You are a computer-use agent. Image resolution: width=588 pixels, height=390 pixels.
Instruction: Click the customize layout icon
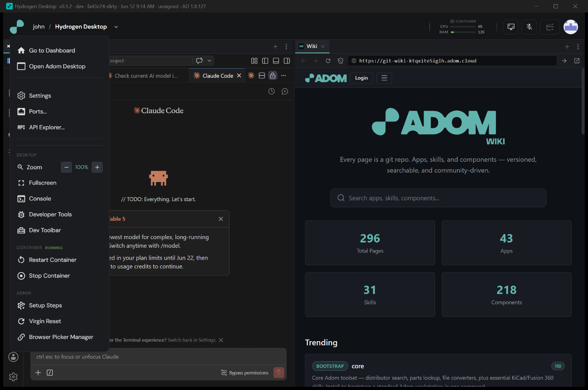pos(254,61)
